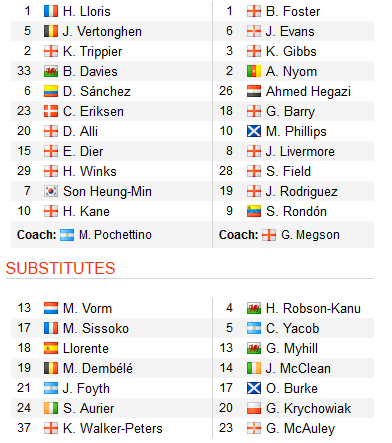Image resolution: width=392 pixels, height=443 pixels.
Task: Select M. Dembélé substitute entry
Action: pos(98,368)
